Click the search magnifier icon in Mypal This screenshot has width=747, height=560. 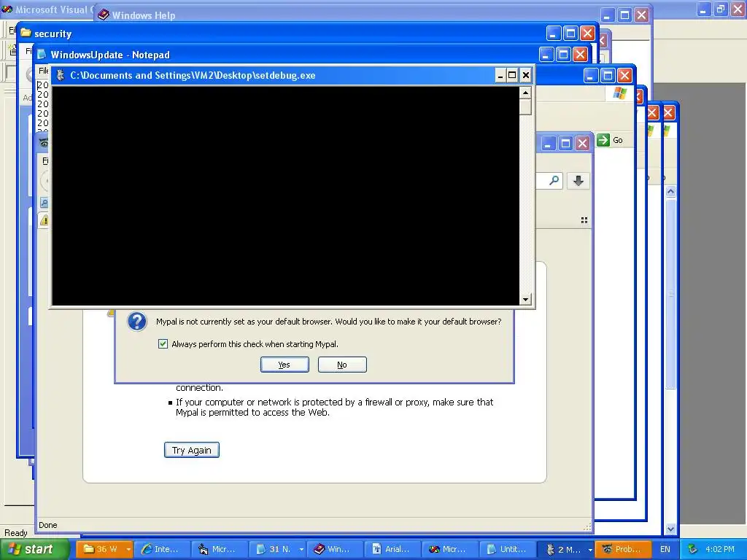click(x=554, y=181)
